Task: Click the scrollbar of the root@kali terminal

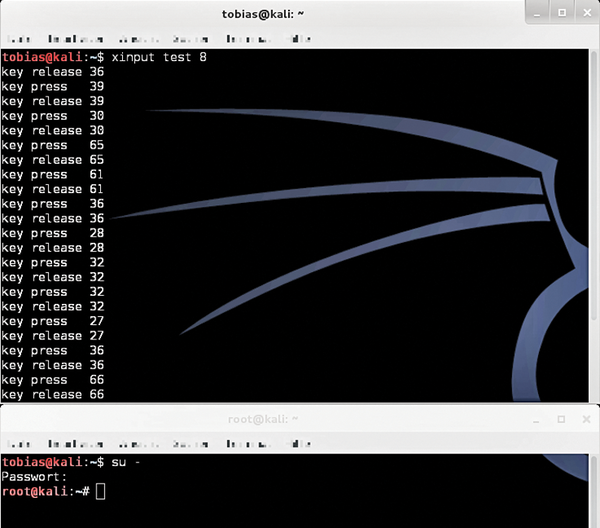Action: (593, 491)
